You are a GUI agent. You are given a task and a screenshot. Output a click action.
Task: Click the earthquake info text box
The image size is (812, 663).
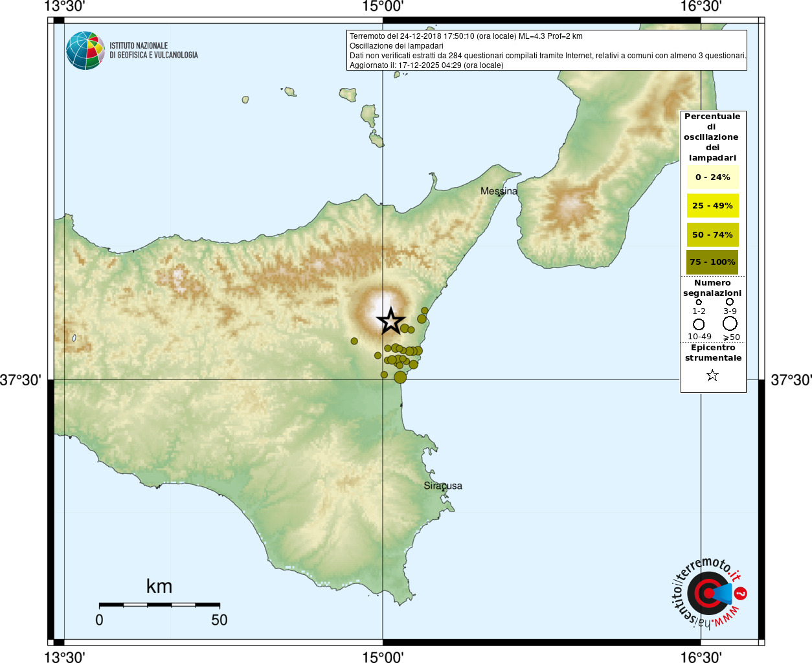(547, 51)
